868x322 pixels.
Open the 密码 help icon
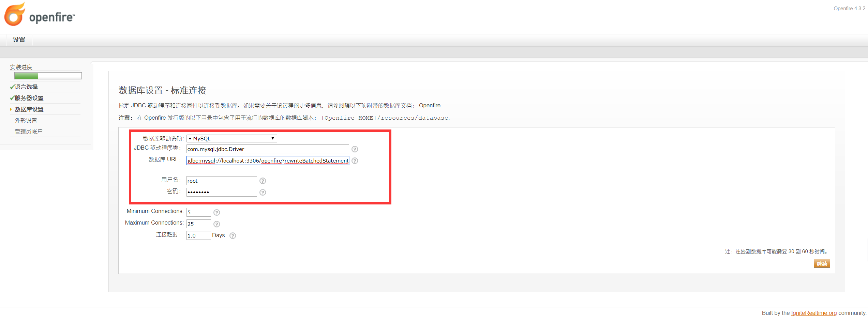263,192
